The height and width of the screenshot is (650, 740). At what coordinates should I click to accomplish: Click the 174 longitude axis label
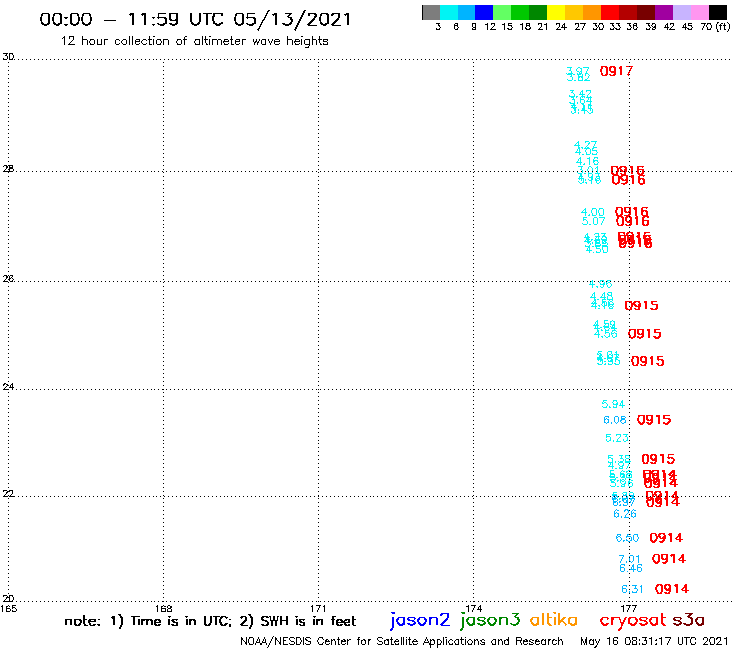474,608
